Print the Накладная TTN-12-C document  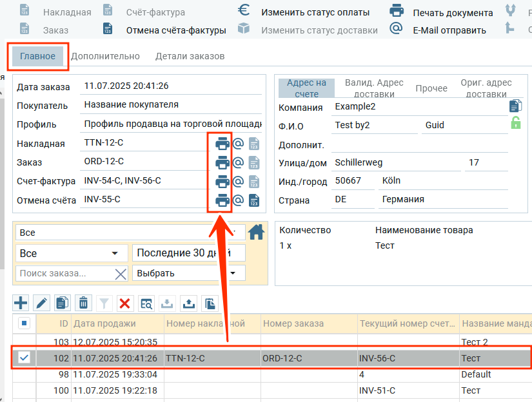222,144
